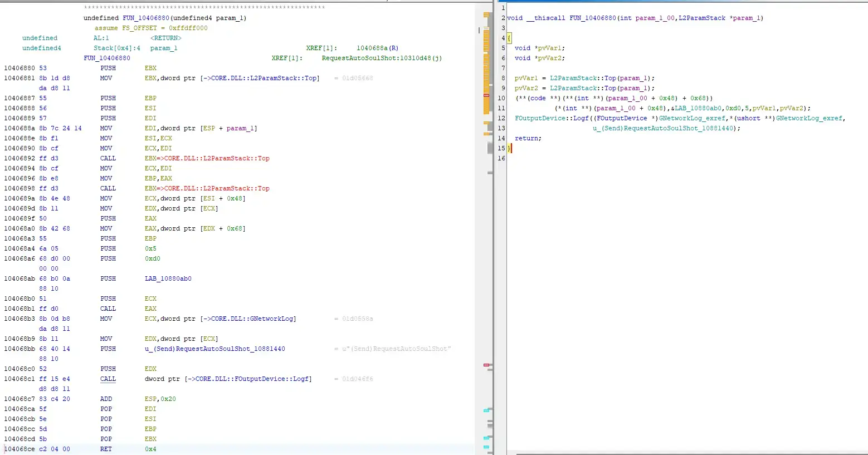
Task: Click operand EAX,dword ptr [EDX + 0x68]
Action: pyautogui.click(x=195, y=228)
